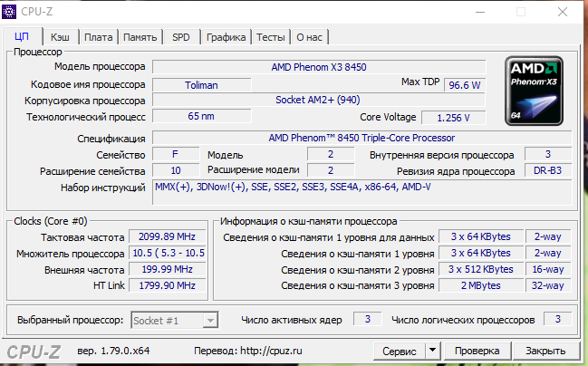Click the 2099.89 MHz core speed value

coord(168,236)
